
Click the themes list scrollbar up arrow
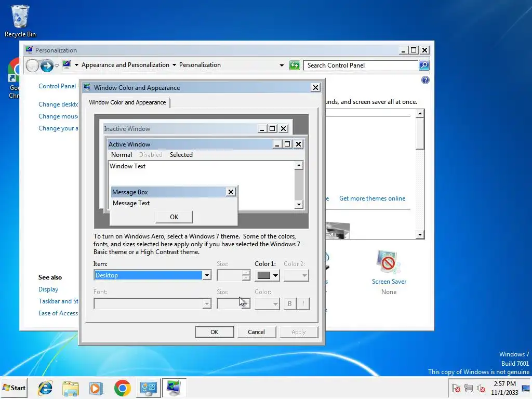click(x=420, y=113)
